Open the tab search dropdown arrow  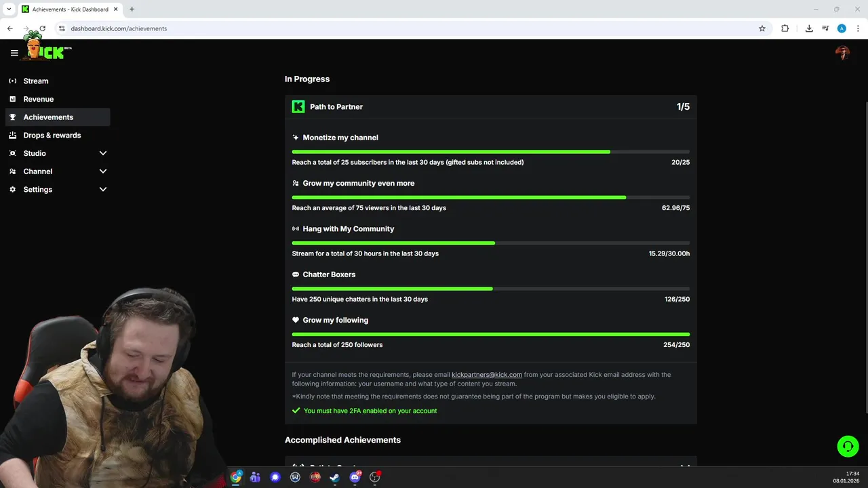coord(9,9)
